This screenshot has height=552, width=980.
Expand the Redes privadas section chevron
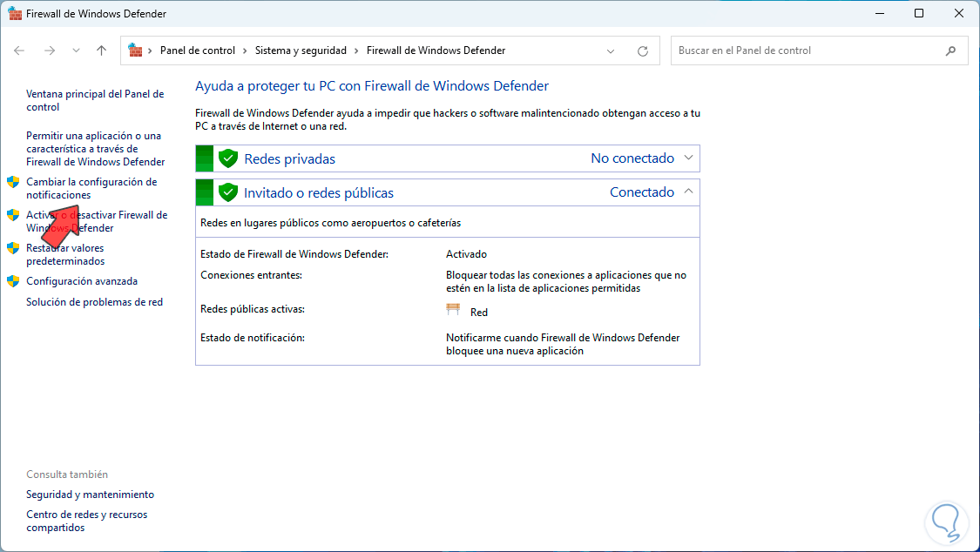click(x=688, y=158)
